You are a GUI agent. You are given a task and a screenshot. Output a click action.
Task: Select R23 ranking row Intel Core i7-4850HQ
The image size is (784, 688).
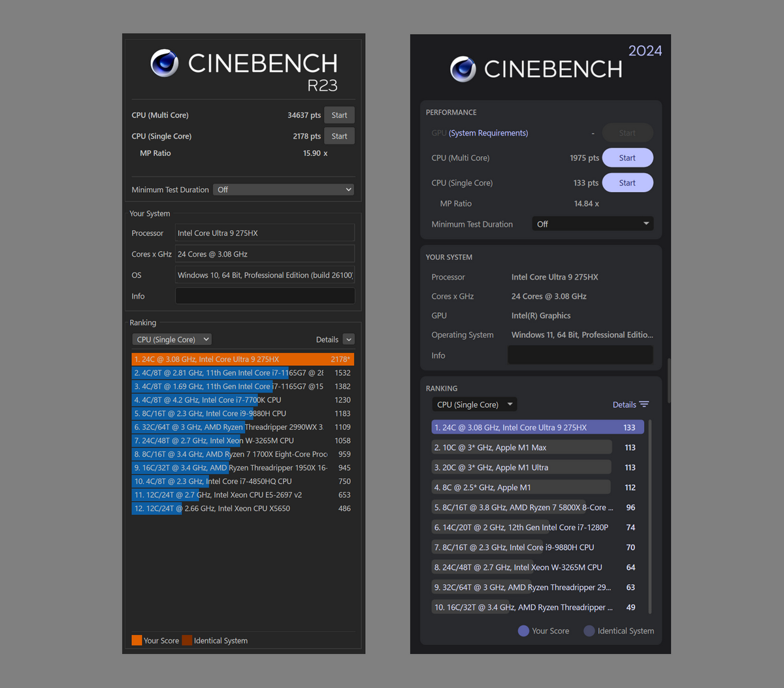242,481
